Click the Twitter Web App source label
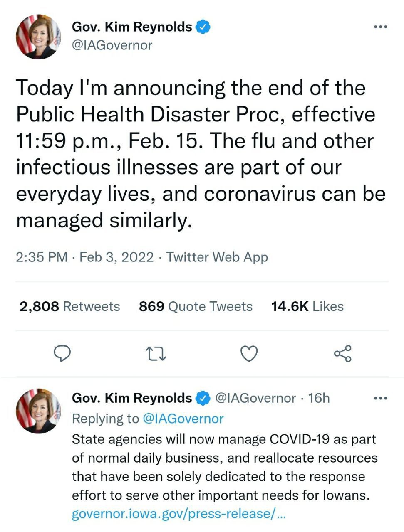 pyautogui.click(x=217, y=257)
